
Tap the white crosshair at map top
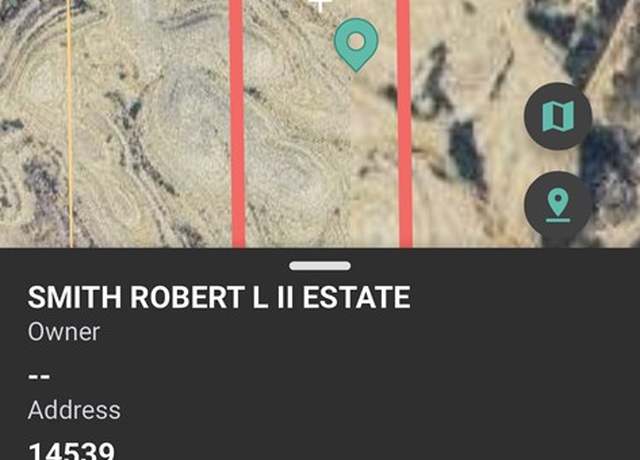(x=320, y=5)
